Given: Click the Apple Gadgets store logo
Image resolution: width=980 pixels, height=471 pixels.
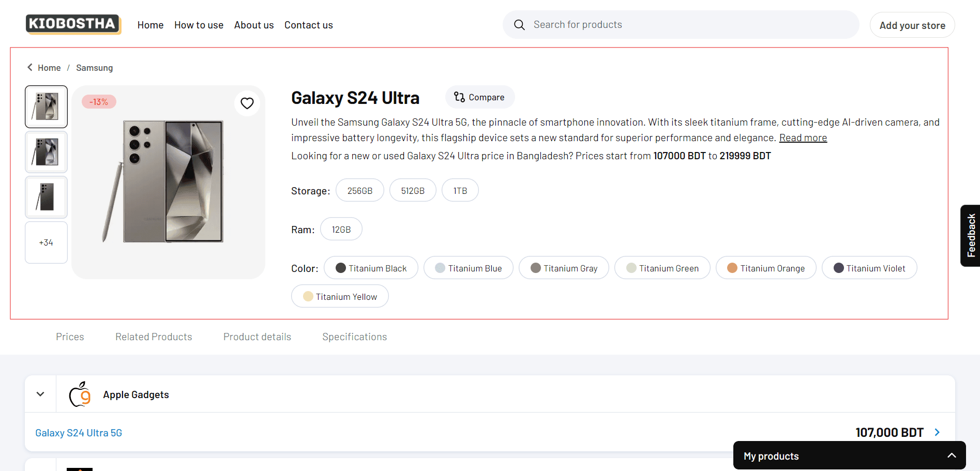Looking at the screenshot, I should click(80, 394).
